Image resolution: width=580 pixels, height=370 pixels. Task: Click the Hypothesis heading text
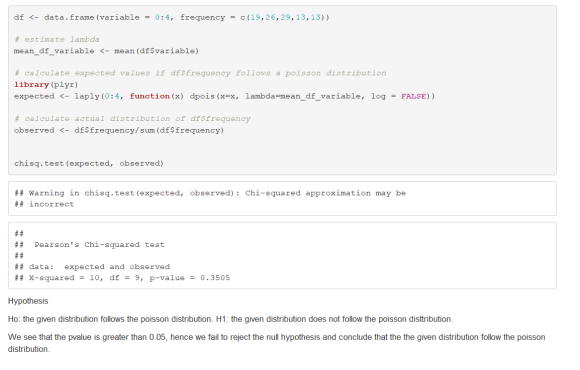(x=28, y=301)
